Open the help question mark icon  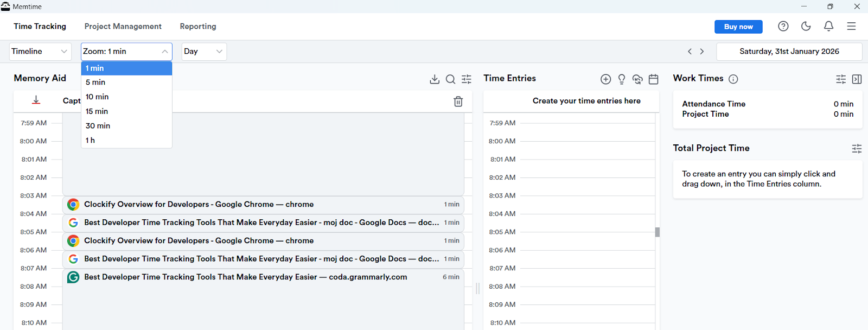tap(783, 26)
